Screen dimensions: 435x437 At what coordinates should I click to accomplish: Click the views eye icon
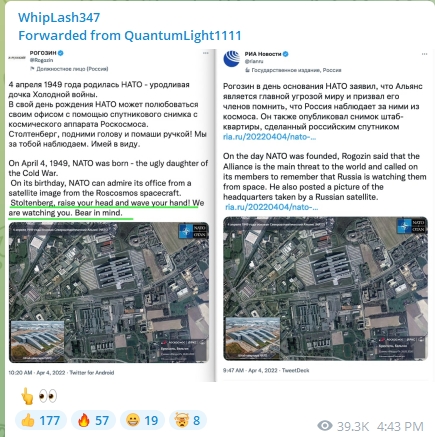[x=325, y=426]
